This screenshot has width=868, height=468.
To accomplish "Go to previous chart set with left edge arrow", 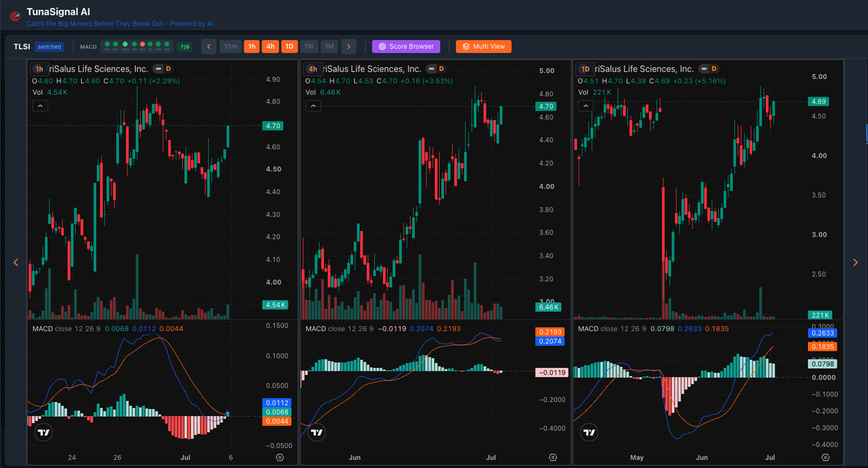I will pos(16,263).
